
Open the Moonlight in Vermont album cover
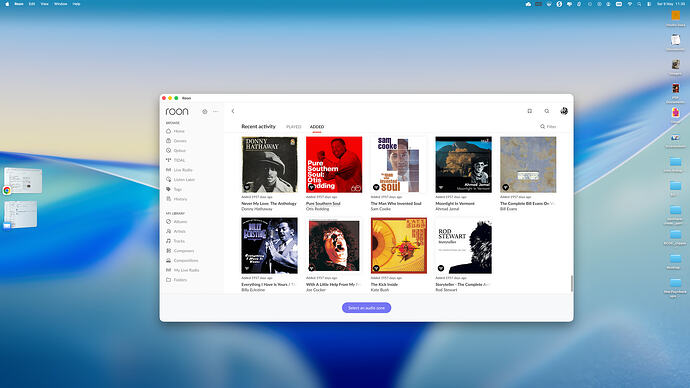tap(463, 165)
